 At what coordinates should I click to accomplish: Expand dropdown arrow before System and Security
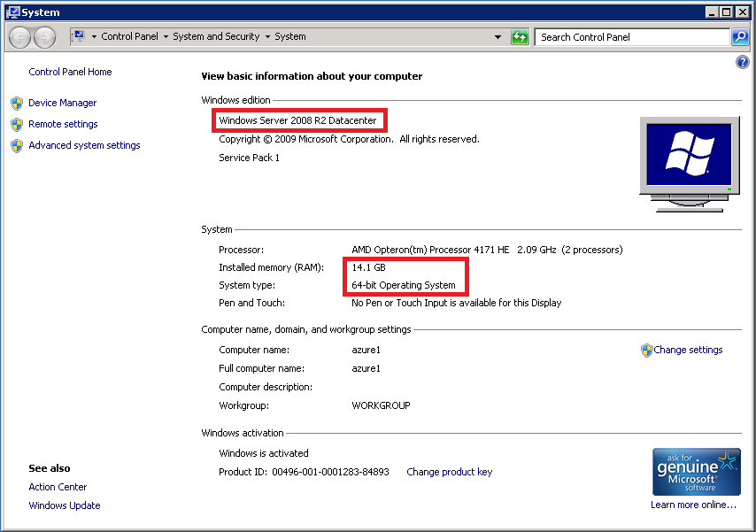tap(166, 36)
